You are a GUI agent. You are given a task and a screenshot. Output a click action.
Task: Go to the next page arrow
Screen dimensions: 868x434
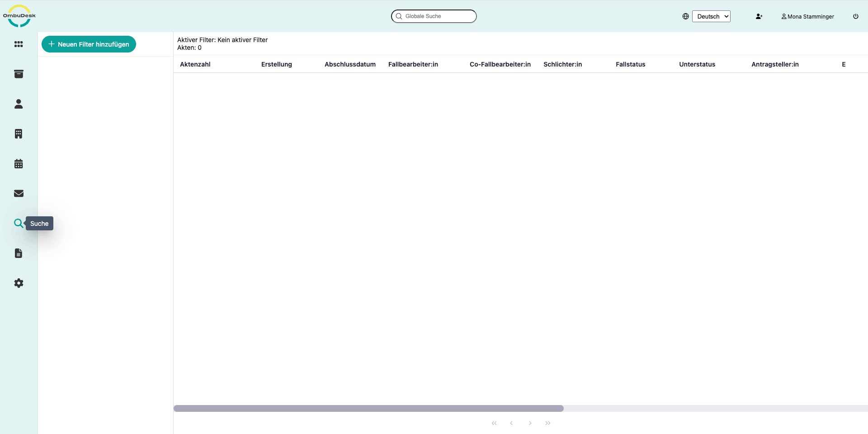[530, 423]
